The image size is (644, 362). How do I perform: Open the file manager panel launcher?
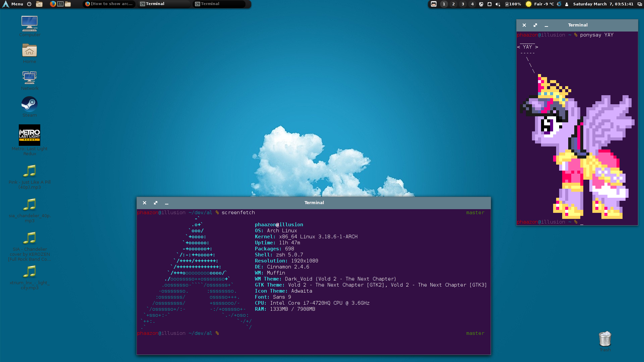tap(68, 4)
